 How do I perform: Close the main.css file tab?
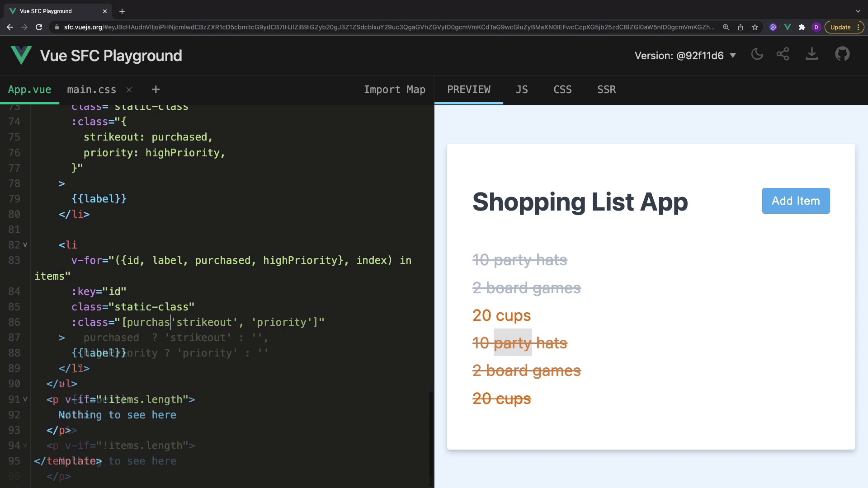129,90
